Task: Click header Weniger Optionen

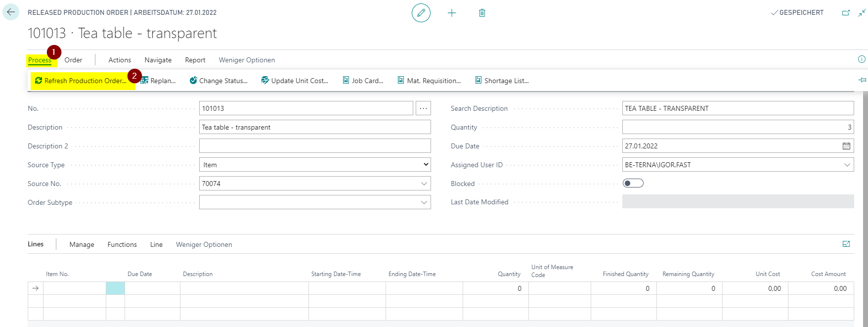Action: [247, 60]
